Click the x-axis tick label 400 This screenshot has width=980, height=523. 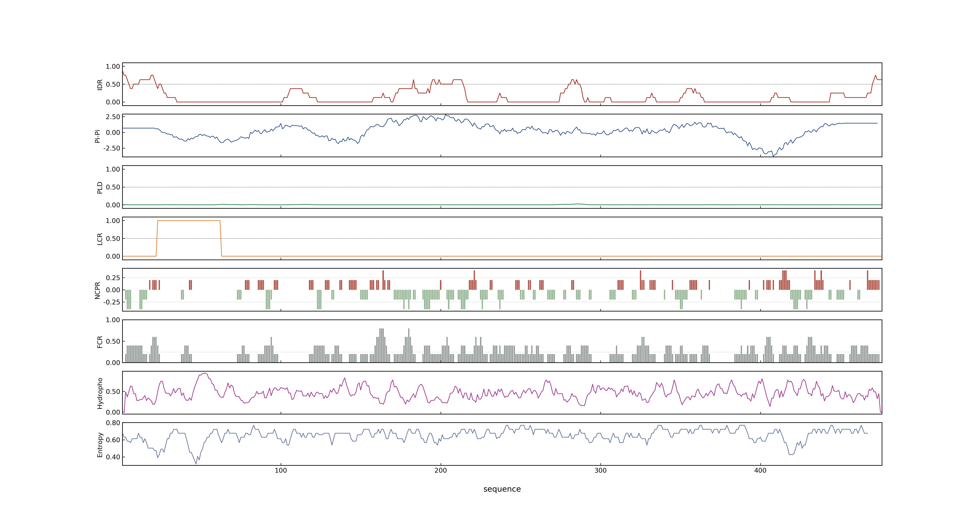click(760, 470)
